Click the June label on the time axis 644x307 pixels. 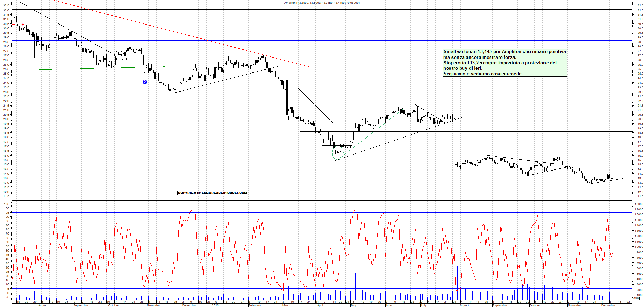389,305
